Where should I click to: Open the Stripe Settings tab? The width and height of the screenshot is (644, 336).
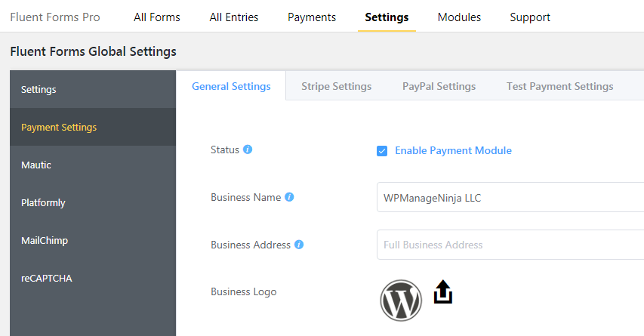pyautogui.click(x=337, y=86)
